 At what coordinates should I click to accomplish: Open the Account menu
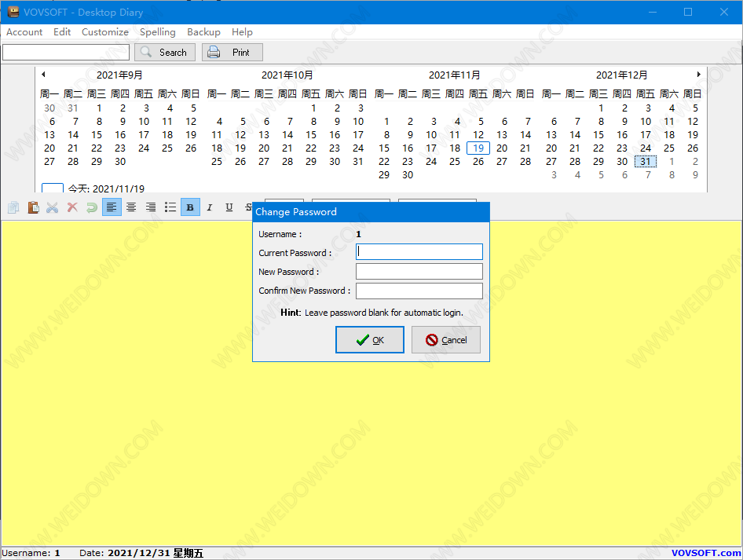24,31
